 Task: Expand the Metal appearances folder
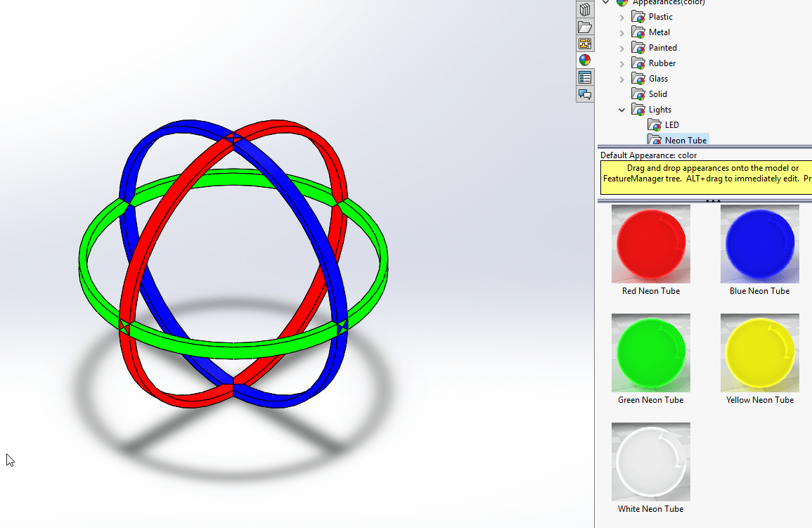click(622, 32)
